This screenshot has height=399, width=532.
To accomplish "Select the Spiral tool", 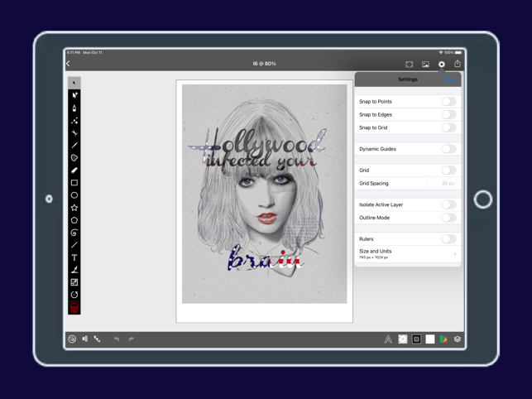I will [74, 233].
